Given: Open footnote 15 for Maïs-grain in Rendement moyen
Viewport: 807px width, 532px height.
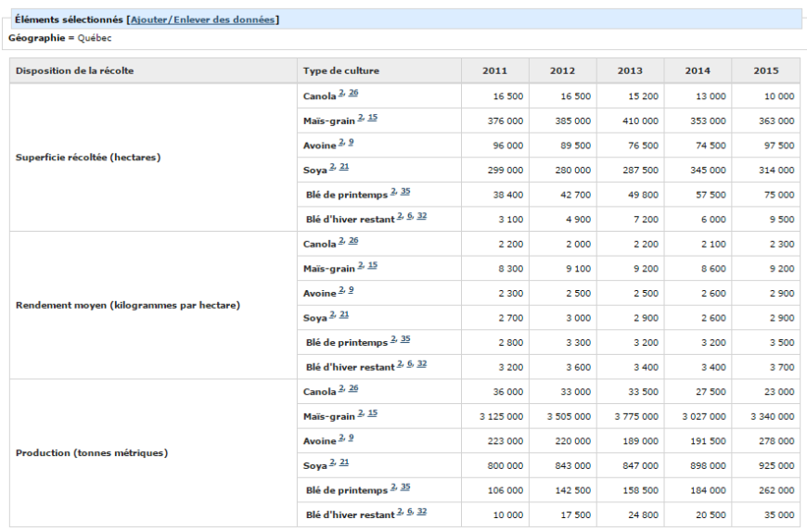Looking at the screenshot, I should pos(372,265).
